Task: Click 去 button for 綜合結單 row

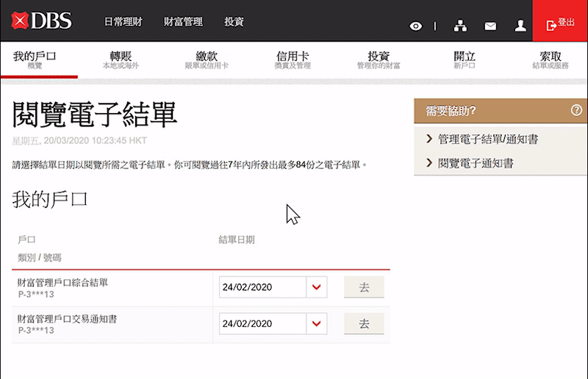Action: pos(364,287)
